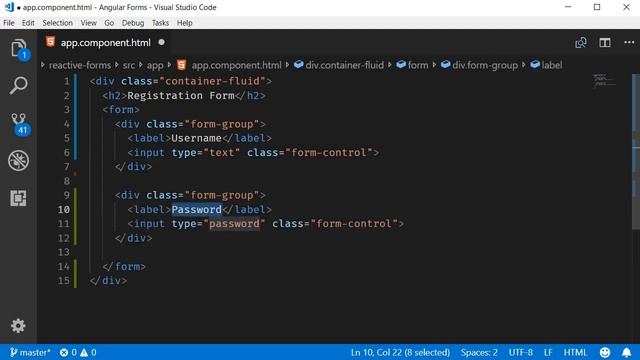The width and height of the screenshot is (640, 360).
Task: Click the warnings count in status bar
Action: click(x=88, y=352)
